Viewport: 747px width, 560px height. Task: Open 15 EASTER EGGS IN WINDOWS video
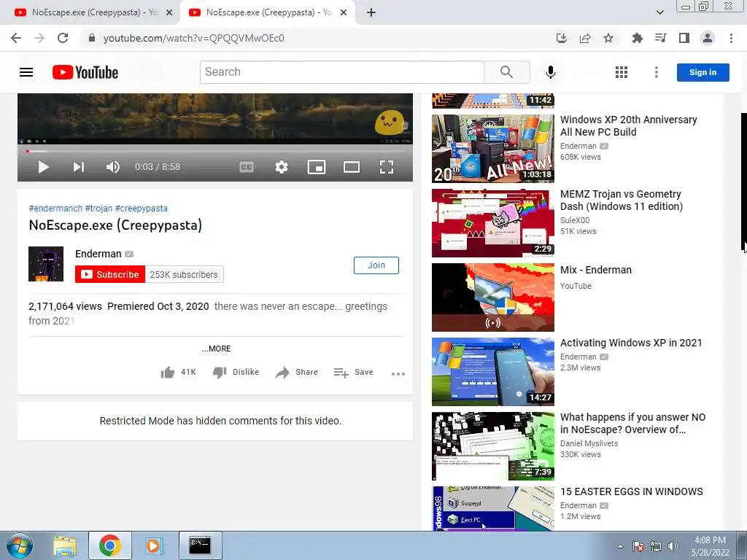(x=632, y=491)
